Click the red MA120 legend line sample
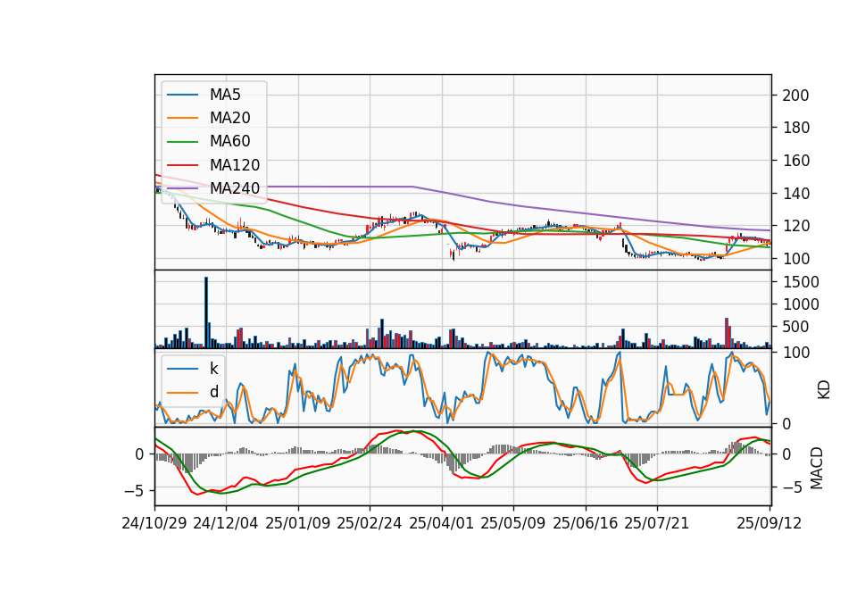The height and width of the screenshot is (616, 857). [182, 165]
